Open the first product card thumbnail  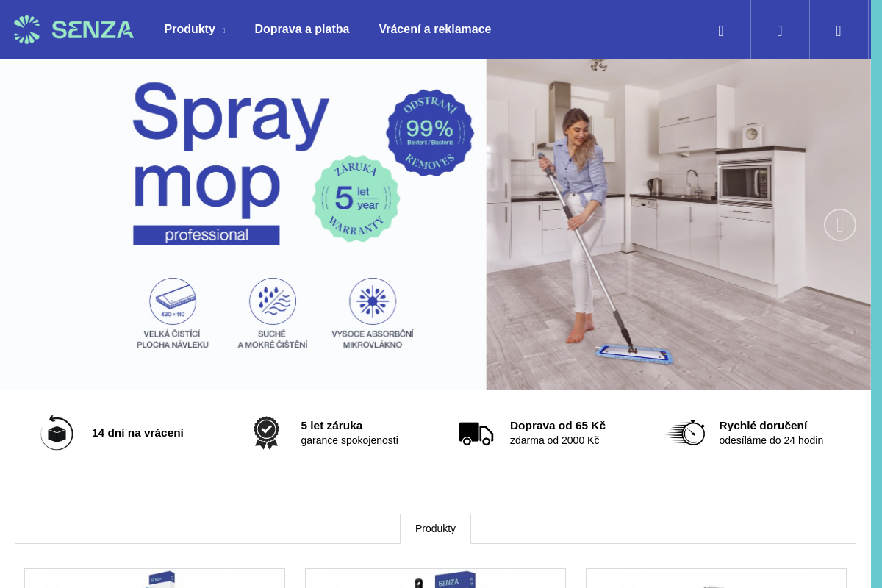(x=154, y=578)
